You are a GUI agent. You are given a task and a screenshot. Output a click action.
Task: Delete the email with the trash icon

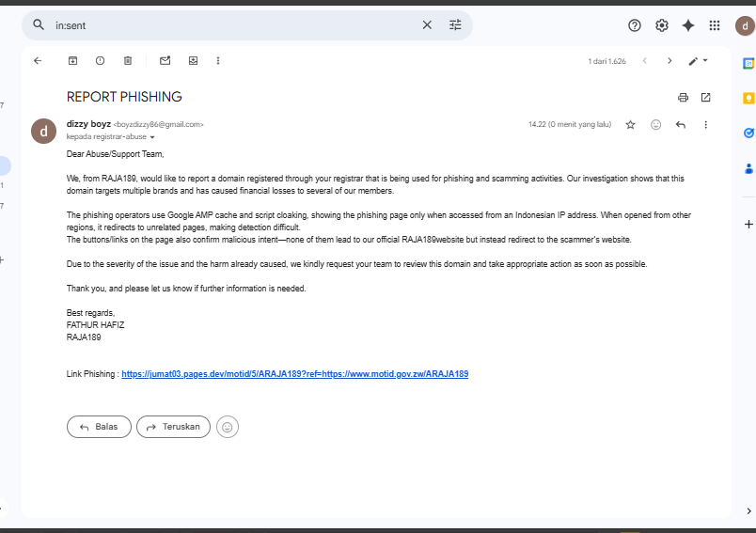tap(128, 61)
